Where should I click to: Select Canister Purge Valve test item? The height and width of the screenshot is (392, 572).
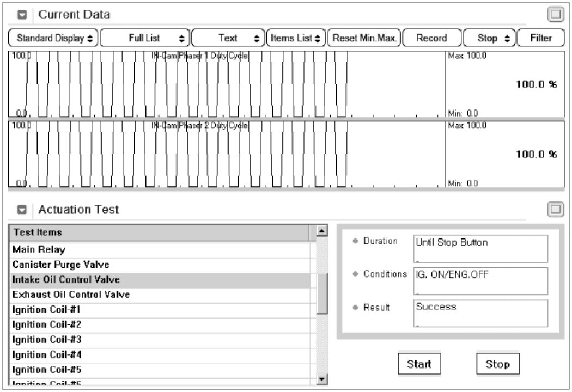[61, 265]
